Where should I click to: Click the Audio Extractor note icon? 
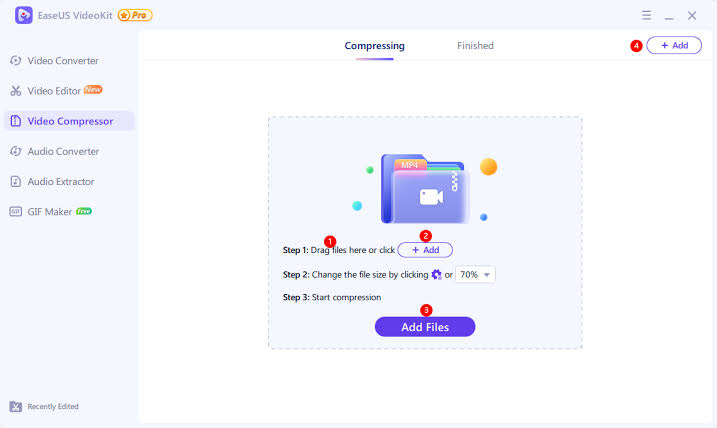coord(16,182)
